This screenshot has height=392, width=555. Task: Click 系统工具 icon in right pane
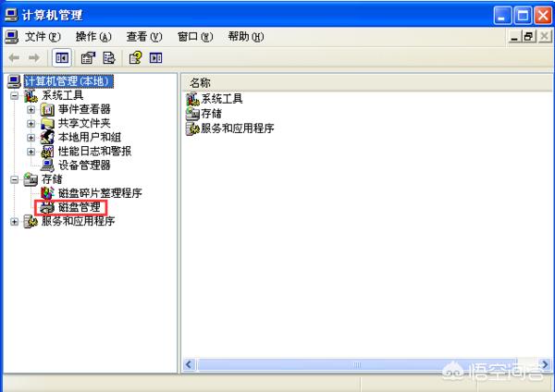193,99
